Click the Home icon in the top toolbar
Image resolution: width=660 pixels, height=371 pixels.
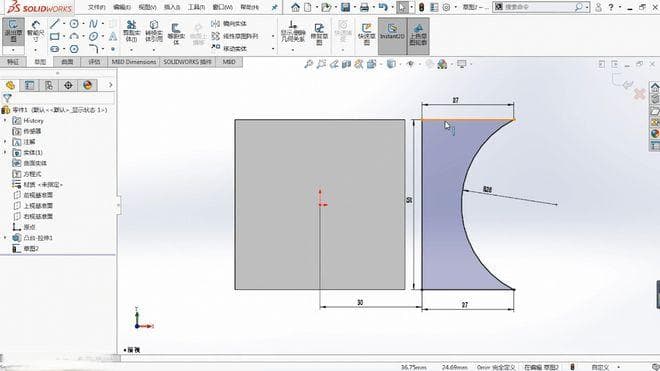[295, 7]
